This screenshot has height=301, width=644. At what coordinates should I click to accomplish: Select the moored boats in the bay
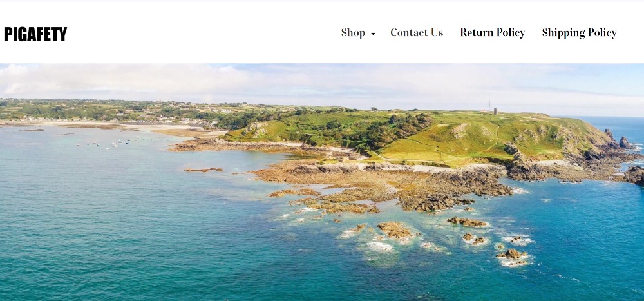click(x=111, y=142)
